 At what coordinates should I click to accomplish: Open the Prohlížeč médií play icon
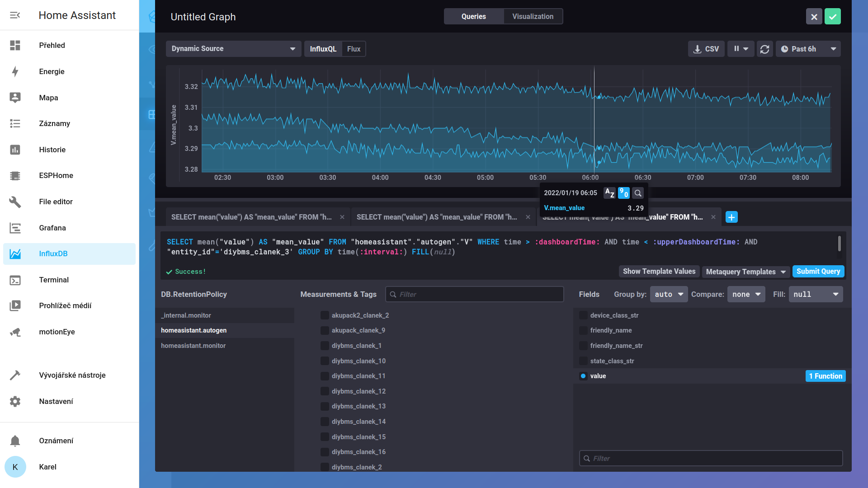(x=15, y=305)
